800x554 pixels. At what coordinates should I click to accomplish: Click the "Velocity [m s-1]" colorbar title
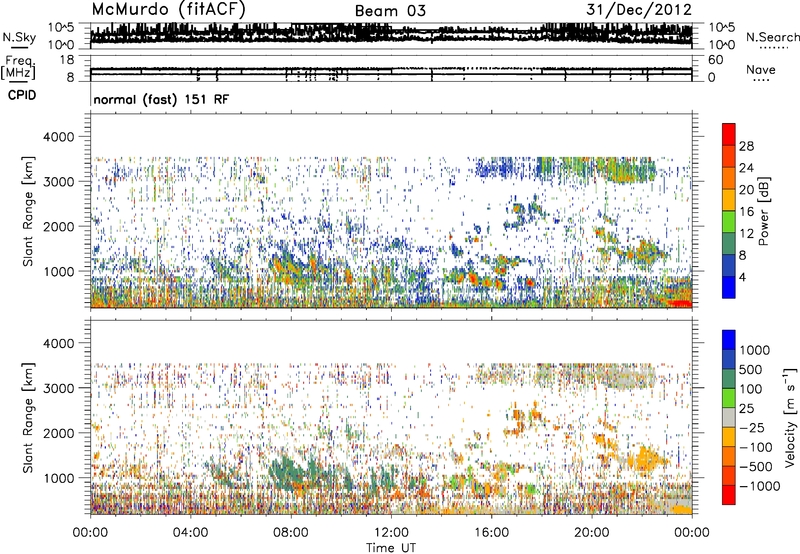[790, 417]
